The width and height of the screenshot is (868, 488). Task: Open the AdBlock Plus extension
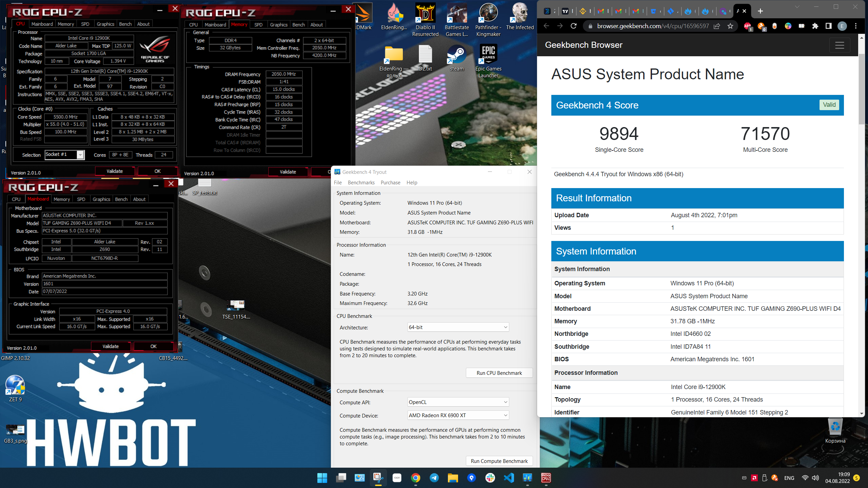(x=747, y=26)
